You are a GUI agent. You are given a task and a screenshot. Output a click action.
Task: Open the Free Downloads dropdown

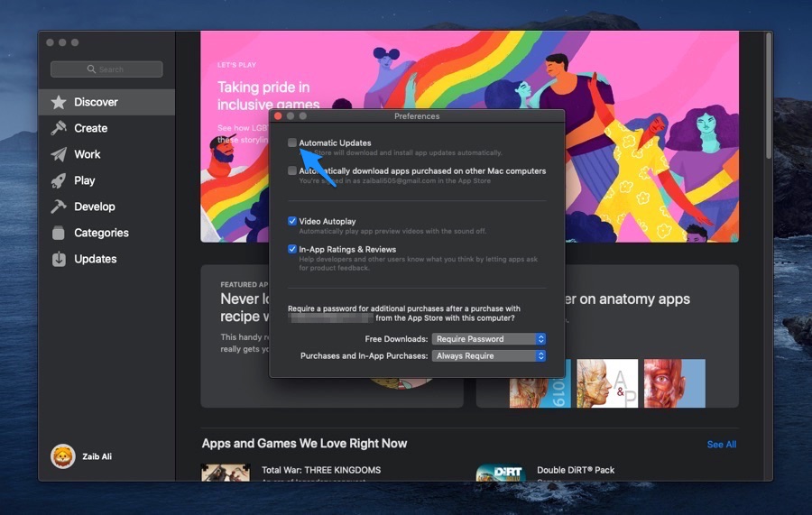point(489,339)
